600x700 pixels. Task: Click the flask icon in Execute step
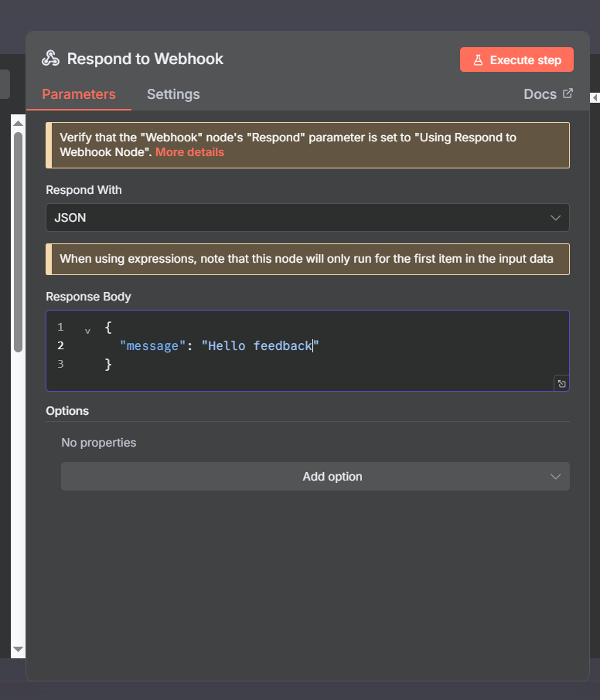point(478,59)
